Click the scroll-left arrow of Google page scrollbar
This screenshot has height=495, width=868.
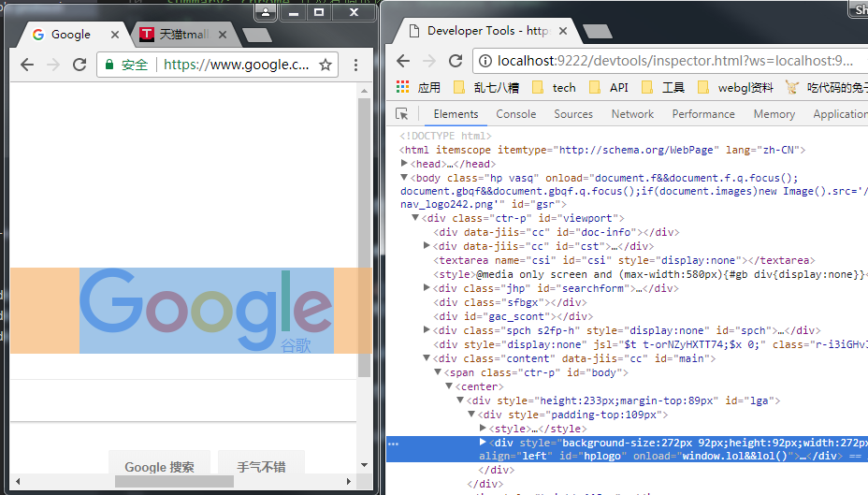pyautogui.click(x=18, y=482)
